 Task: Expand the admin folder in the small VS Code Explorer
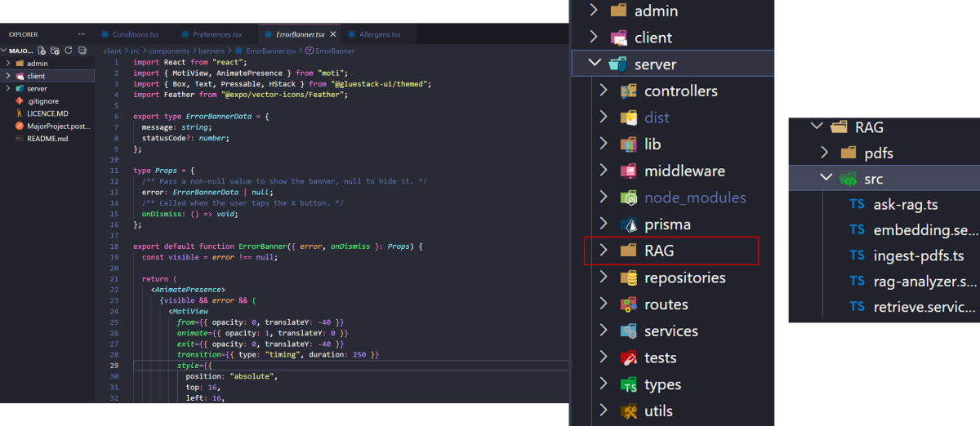click(7, 63)
